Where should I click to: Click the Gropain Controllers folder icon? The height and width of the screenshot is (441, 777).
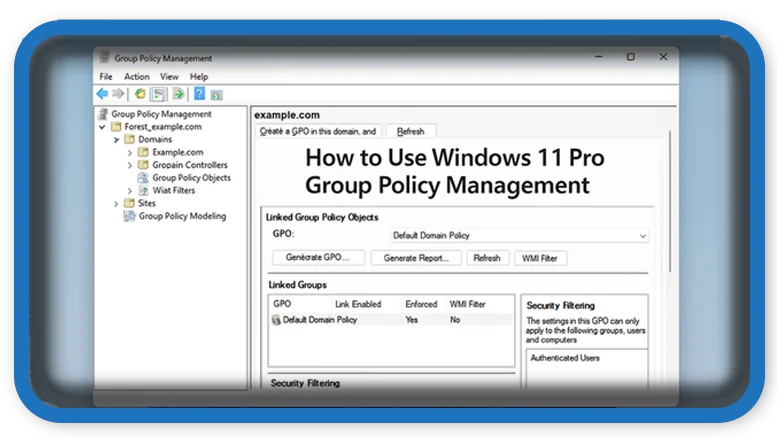tap(143, 165)
